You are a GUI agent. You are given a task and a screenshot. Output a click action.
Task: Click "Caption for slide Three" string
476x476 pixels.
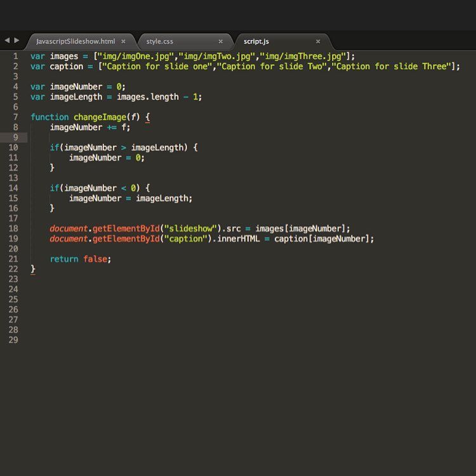pos(392,66)
